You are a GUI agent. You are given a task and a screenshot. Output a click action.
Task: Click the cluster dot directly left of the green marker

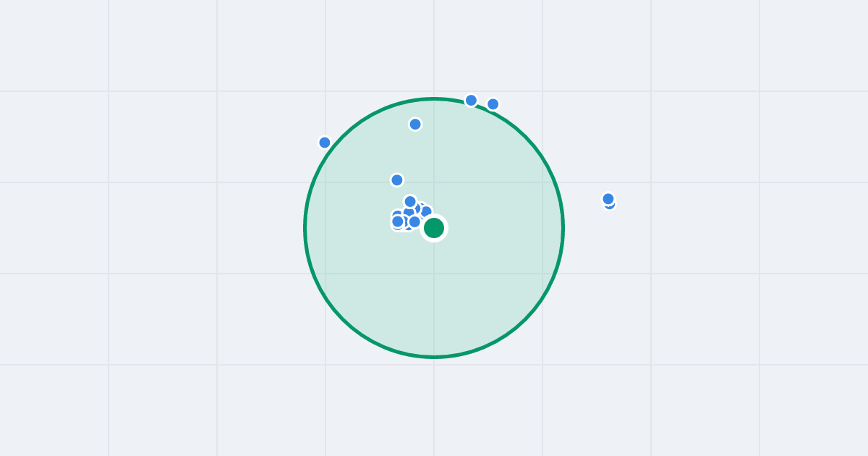click(x=414, y=221)
